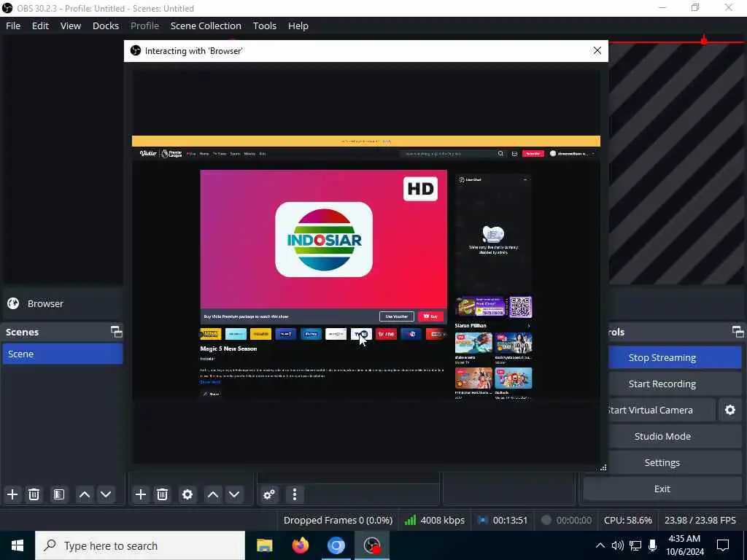
Task: Open the File menu
Action: (x=13, y=26)
